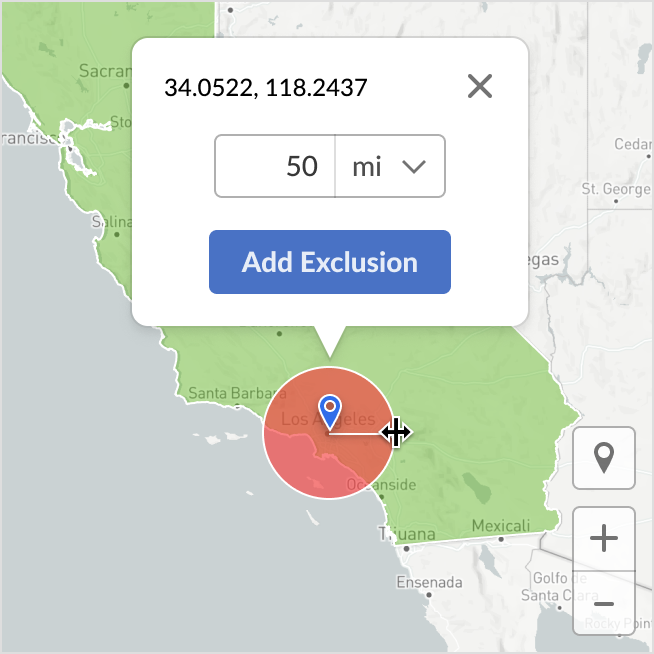654x654 pixels.
Task: Click the radius input showing 50
Action: tap(276, 166)
